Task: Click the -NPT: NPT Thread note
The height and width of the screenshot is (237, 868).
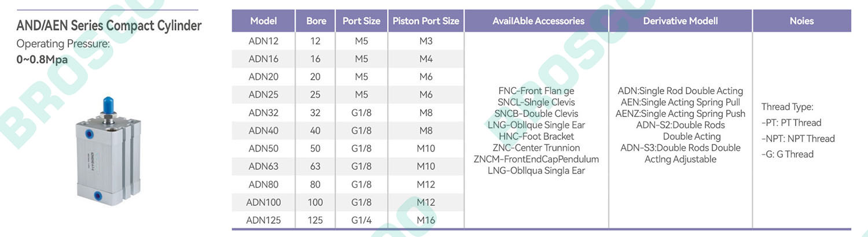Action: pos(798,139)
